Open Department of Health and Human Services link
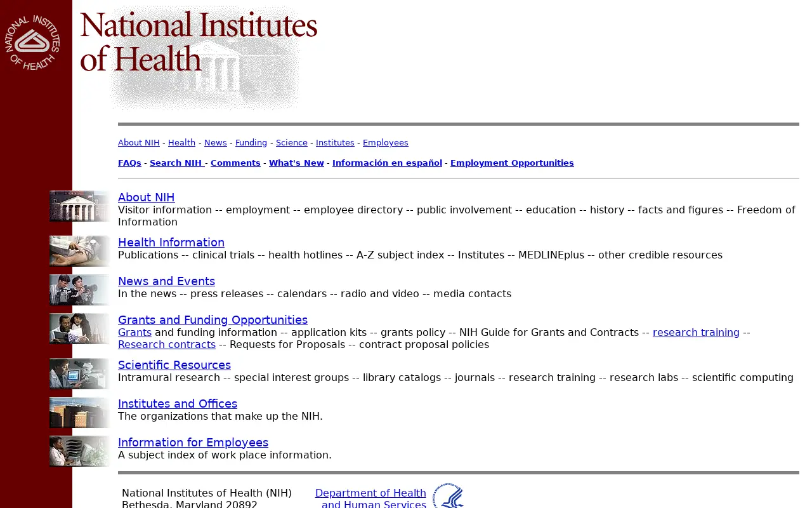 pos(371,499)
